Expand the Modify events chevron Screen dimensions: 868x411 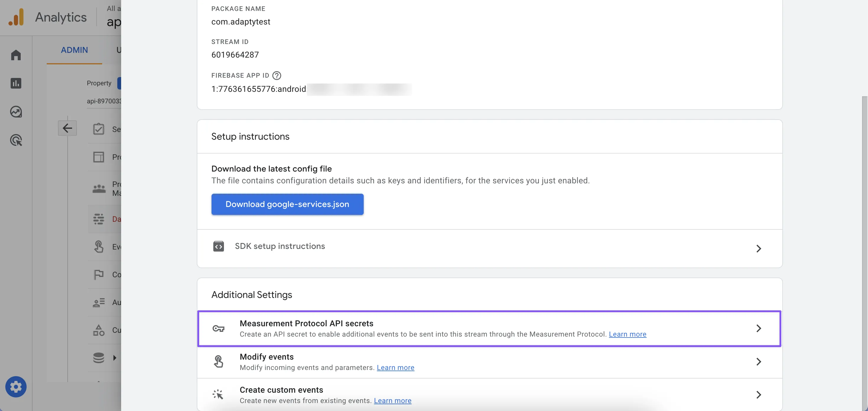click(758, 362)
